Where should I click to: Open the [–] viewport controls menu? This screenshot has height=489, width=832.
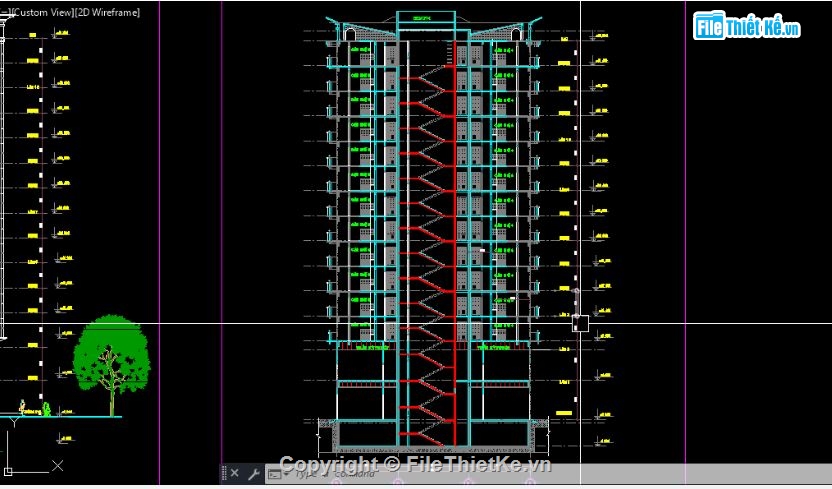[x=5, y=12]
